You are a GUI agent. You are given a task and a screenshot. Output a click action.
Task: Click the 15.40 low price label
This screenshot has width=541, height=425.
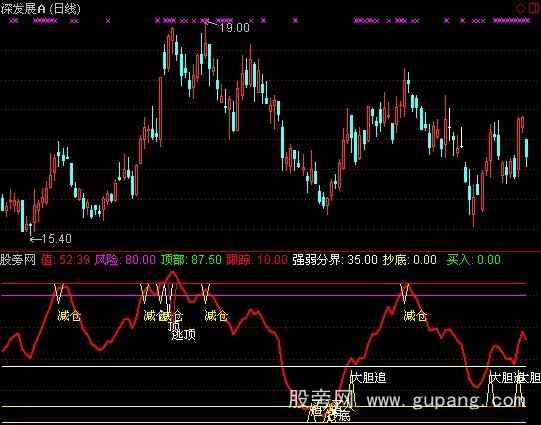coord(57,238)
